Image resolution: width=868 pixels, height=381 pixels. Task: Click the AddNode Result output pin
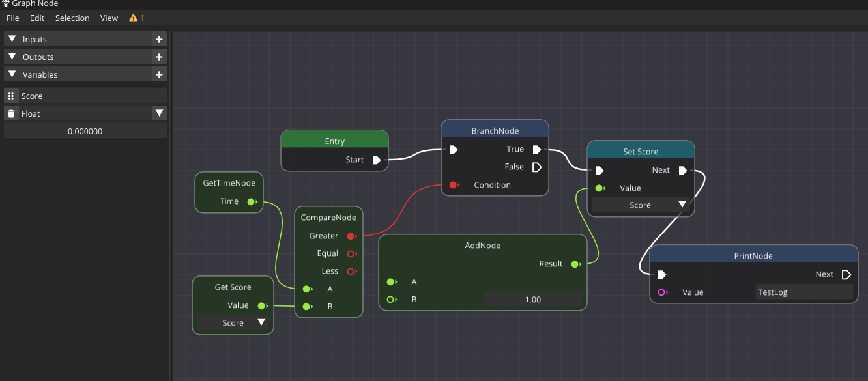pyautogui.click(x=575, y=264)
